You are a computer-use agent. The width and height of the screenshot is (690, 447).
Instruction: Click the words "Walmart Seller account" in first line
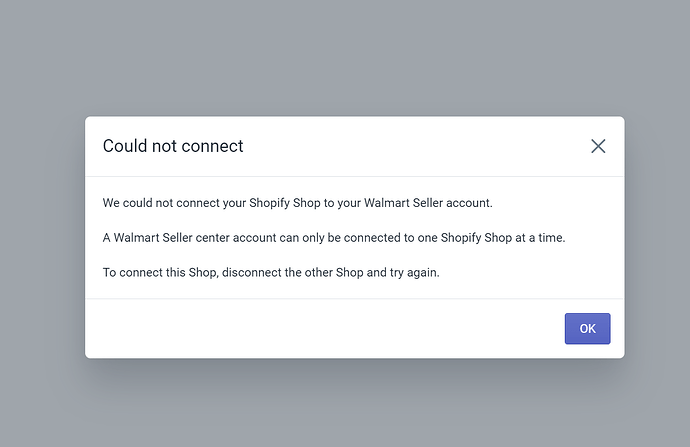(427, 203)
